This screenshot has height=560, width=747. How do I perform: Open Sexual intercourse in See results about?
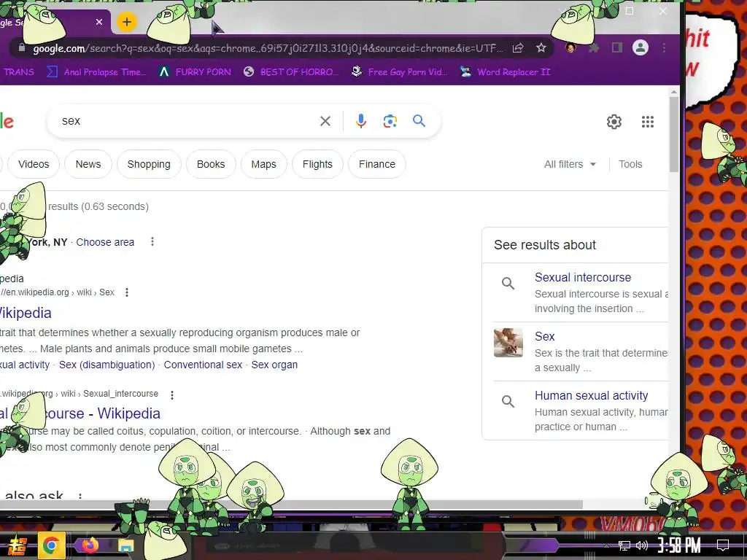pos(583,277)
